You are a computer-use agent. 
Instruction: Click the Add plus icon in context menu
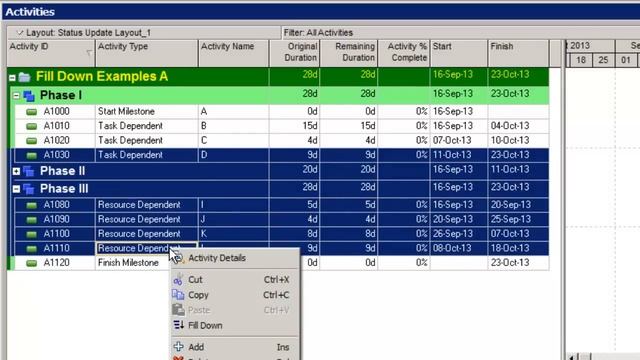[178, 347]
